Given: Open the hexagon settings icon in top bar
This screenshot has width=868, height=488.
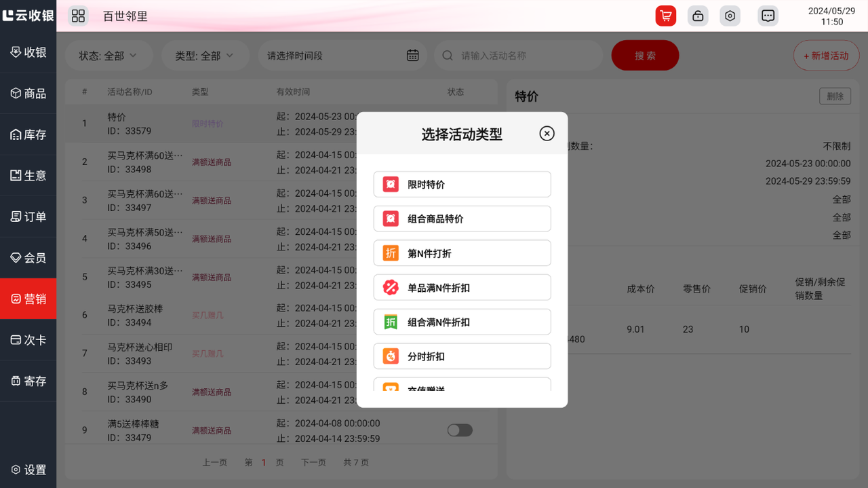Looking at the screenshot, I should coord(730,16).
